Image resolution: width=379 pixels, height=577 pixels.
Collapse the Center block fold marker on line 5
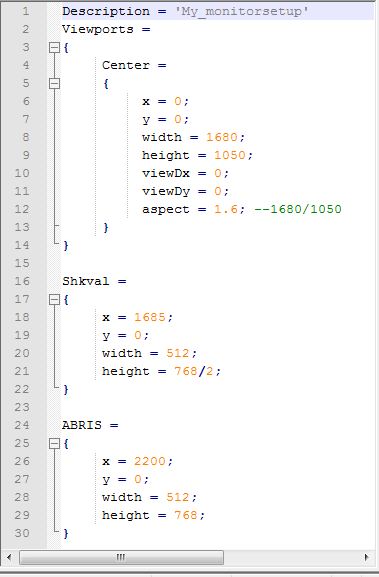pyautogui.click(x=54, y=84)
